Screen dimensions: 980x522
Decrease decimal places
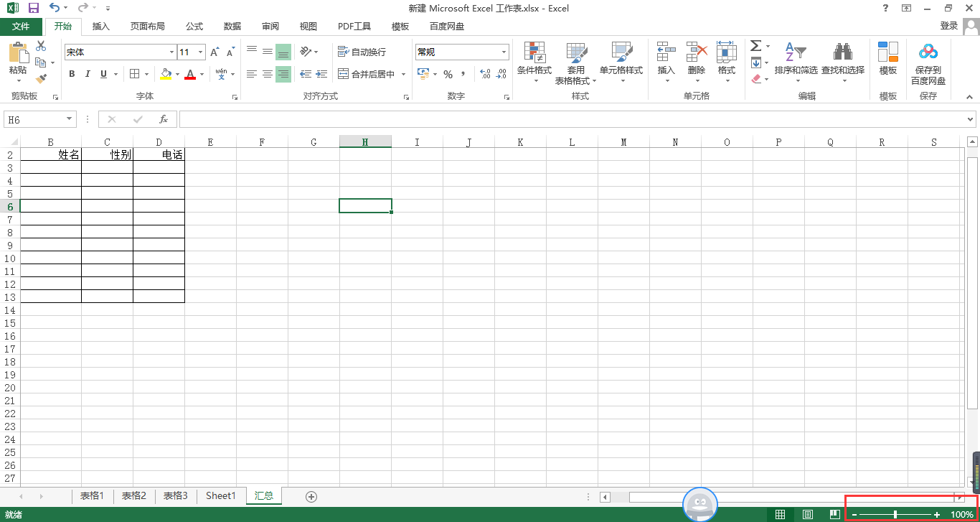pyautogui.click(x=501, y=74)
